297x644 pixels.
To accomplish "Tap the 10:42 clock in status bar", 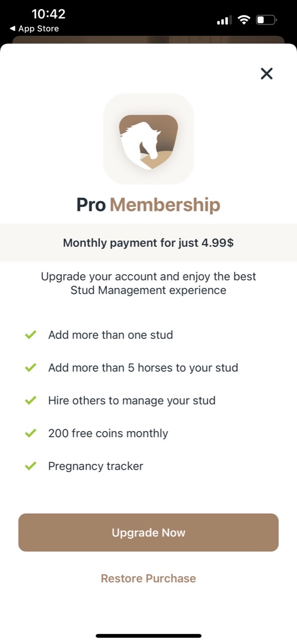I will (48, 14).
